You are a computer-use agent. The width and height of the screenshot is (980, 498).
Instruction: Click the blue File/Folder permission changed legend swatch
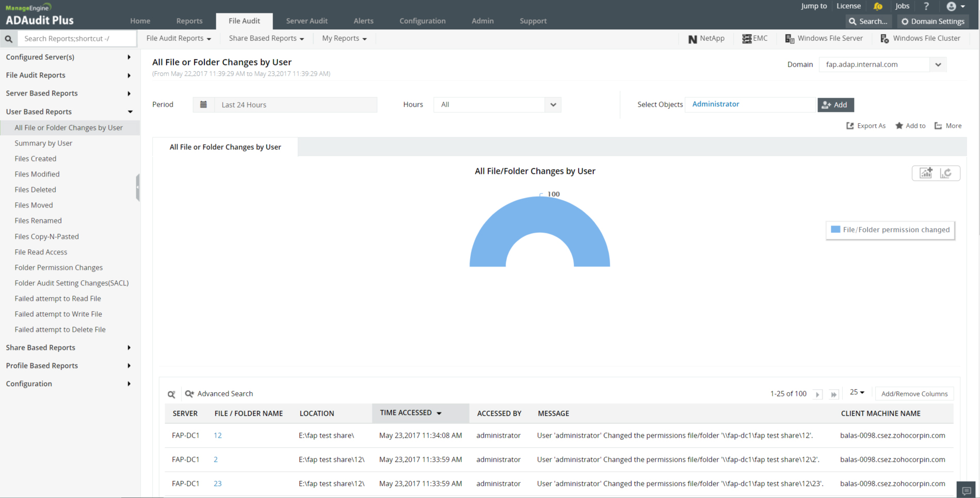click(x=836, y=230)
